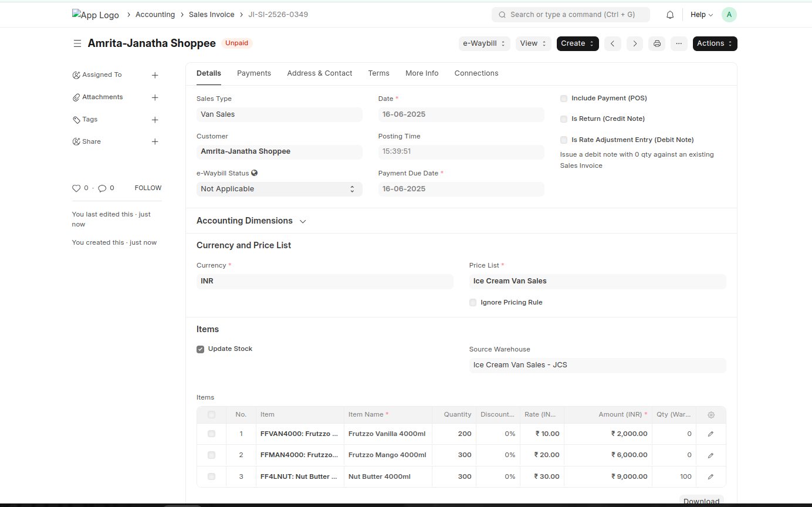Edit the Nut Butter 4000ml row
This screenshot has width=812, height=507.
[x=710, y=476]
